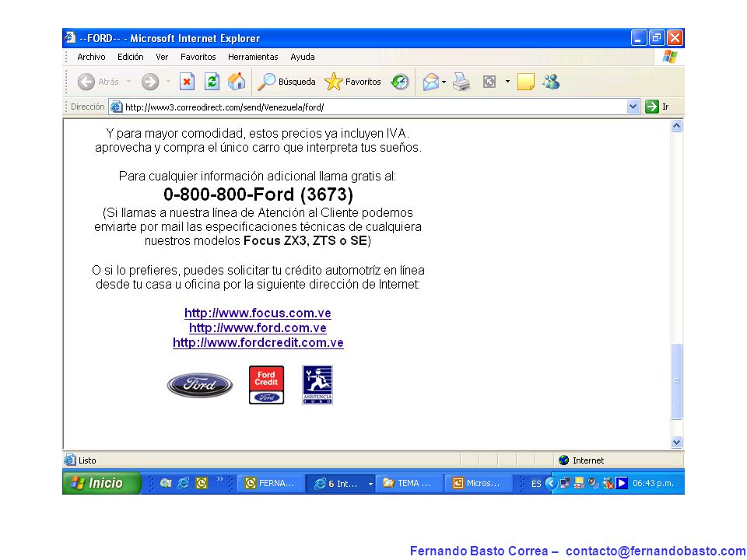
Task: Stop page loading with red X icon
Action: pos(187,82)
